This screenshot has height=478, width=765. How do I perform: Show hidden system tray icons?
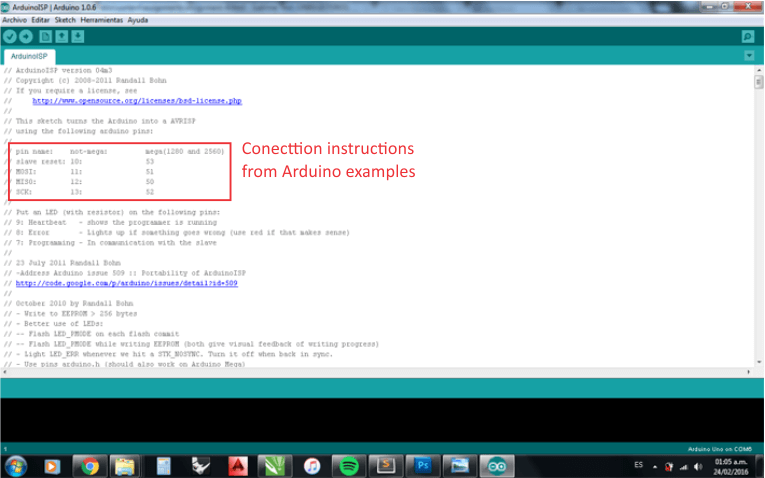point(655,467)
